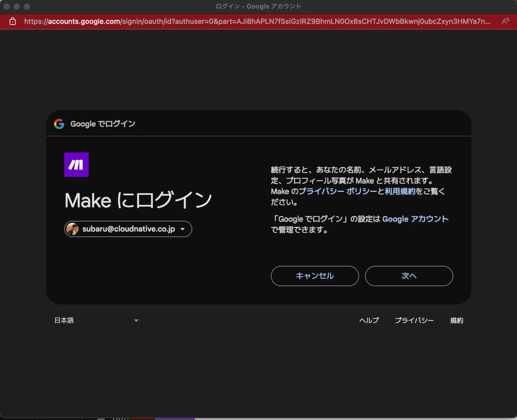Click the Google G logo

pyautogui.click(x=59, y=124)
